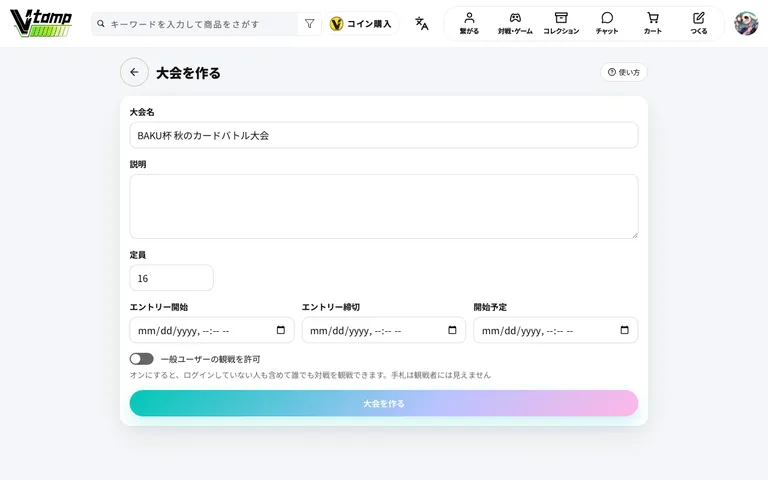Open the チャット speech bubble icon
This screenshot has height=480, width=768.
[607, 18]
